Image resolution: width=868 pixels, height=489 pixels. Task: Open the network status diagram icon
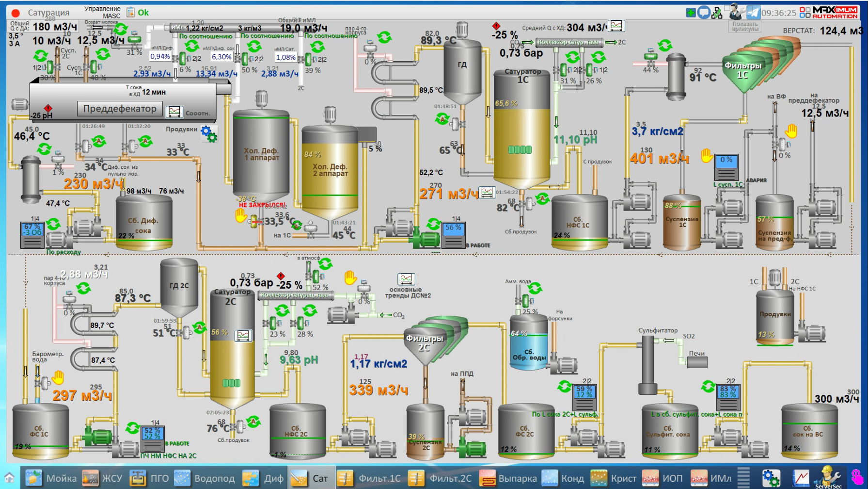pos(717,13)
